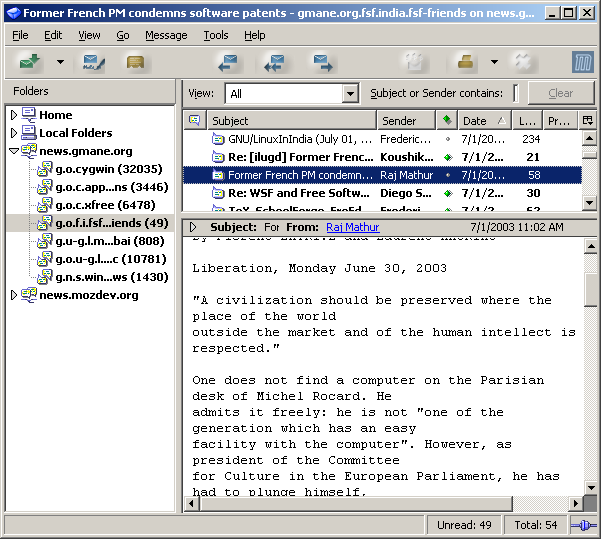
Task: Open the Message menu
Action: 166,35
